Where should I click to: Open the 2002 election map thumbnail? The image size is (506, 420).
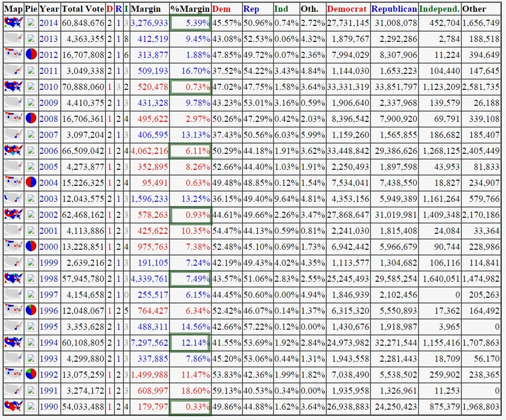click(x=14, y=215)
